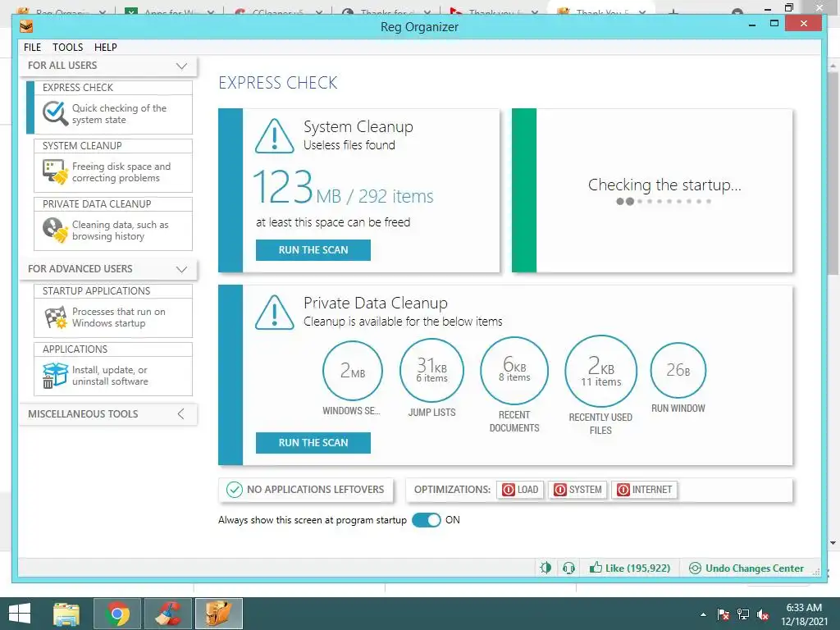Click the Undo Changes Center lifebuoy icon

click(695, 568)
